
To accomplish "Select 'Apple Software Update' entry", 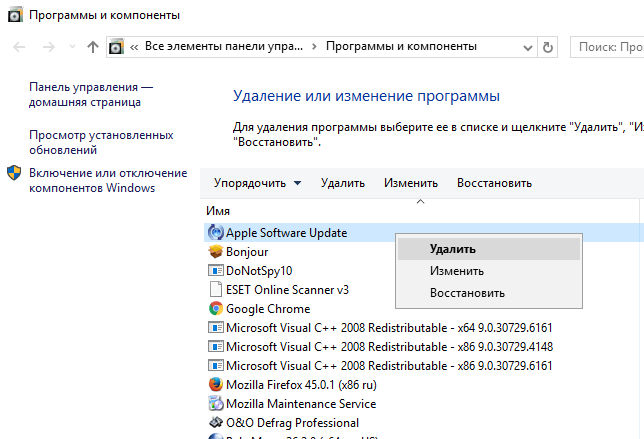I will [286, 233].
